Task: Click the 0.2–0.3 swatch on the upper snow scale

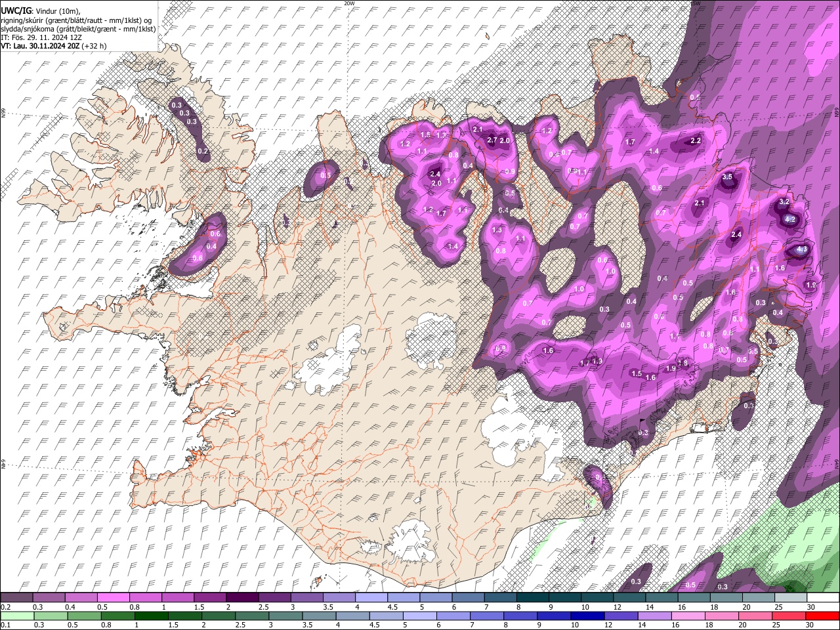Action: coord(17,598)
